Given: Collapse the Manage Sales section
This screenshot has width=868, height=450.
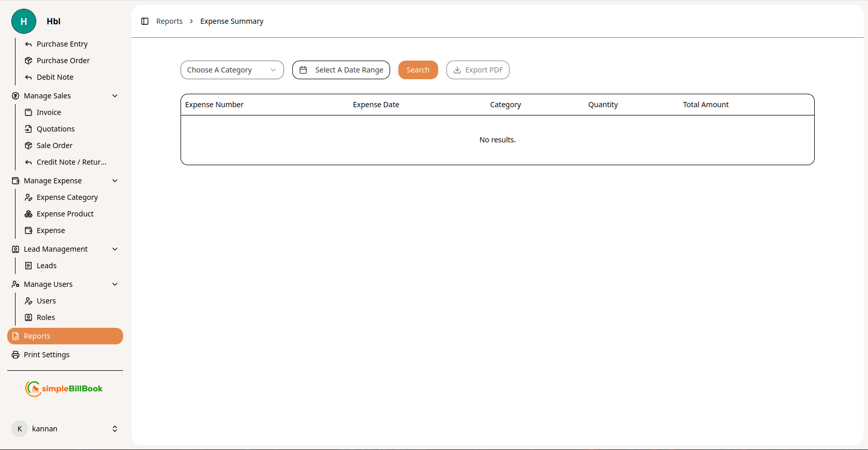Looking at the screenshot, I should click(x=115, y=96).
